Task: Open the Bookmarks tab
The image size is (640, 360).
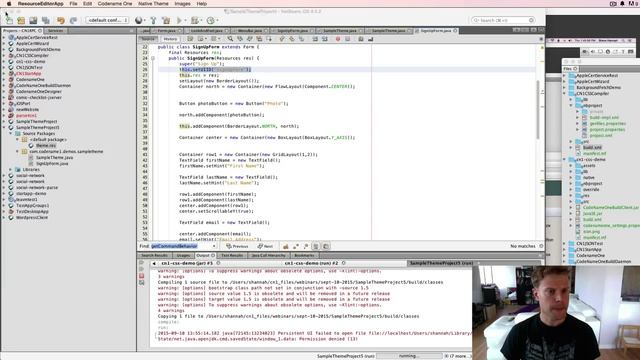Action: pyautogui.click(x=304, y=255)
